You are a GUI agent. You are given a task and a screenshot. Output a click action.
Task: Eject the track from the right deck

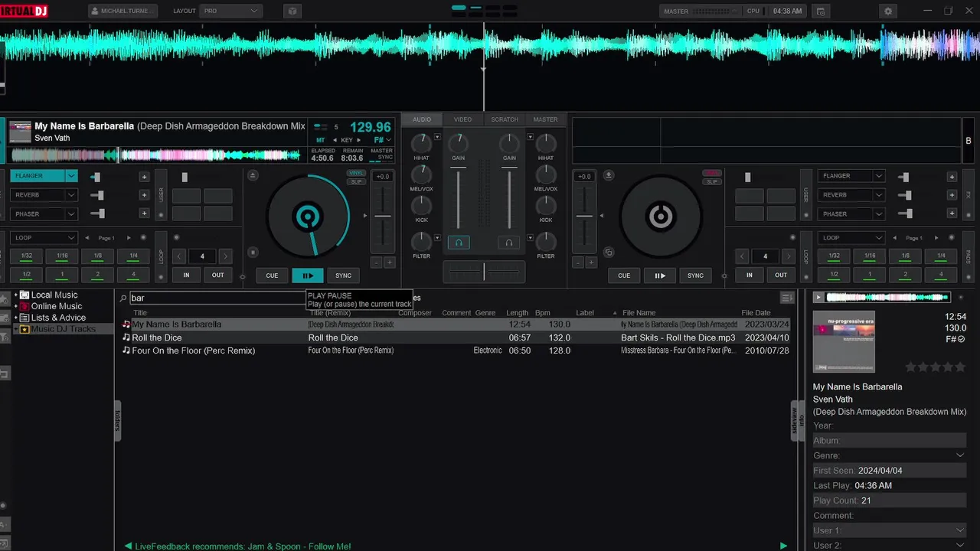tap(609, 175)
